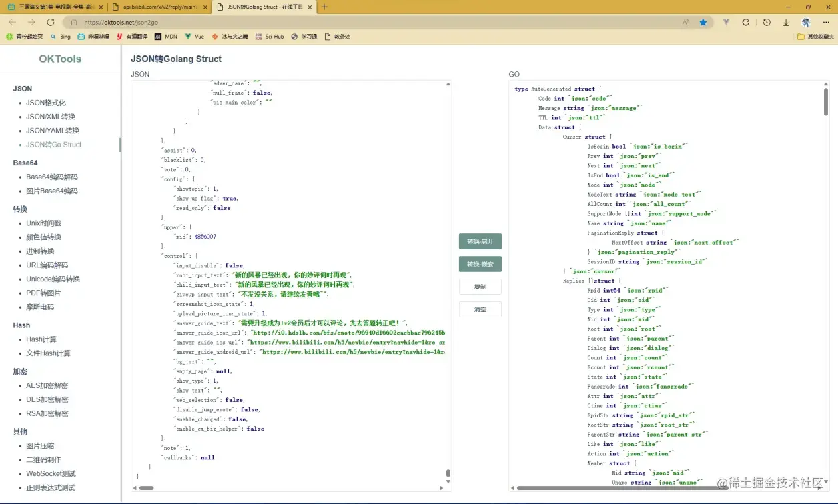Open 文件Hash计算 tool

click(48, 353)
